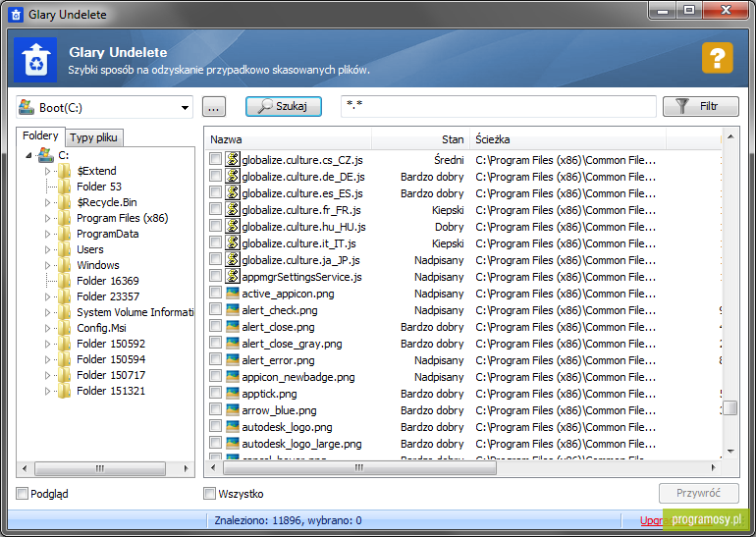Check the box for autodesk_logo_large.png

pyautogui.click(x=215, y=443)
